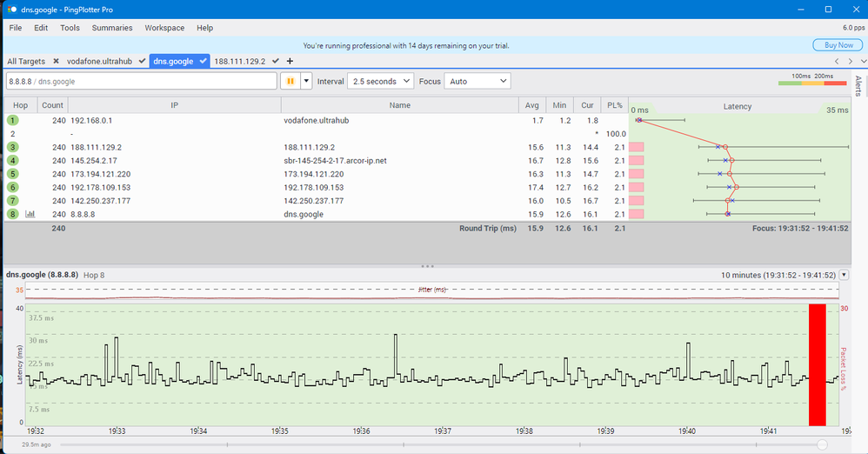Close the All Targets tab with X

pyautogui.click(x=56, y=62)
